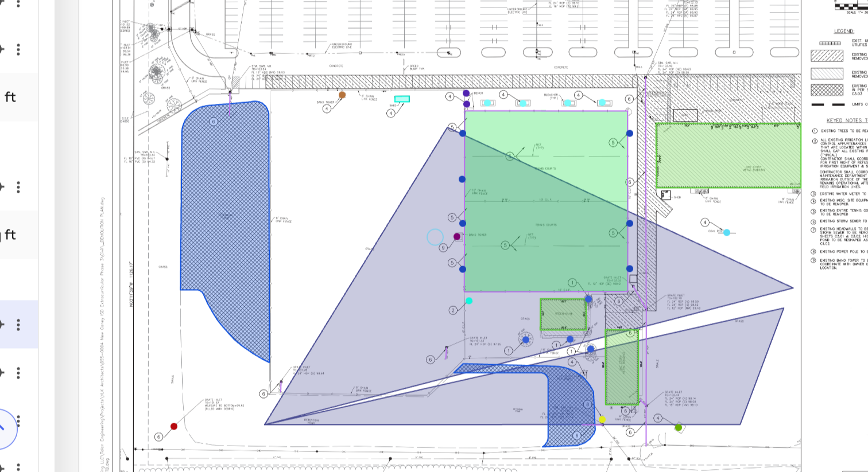This screenshot has height=472, width=868.
Task: Click the "EXISTING WATER METER TO" note text
Action: 844,194
